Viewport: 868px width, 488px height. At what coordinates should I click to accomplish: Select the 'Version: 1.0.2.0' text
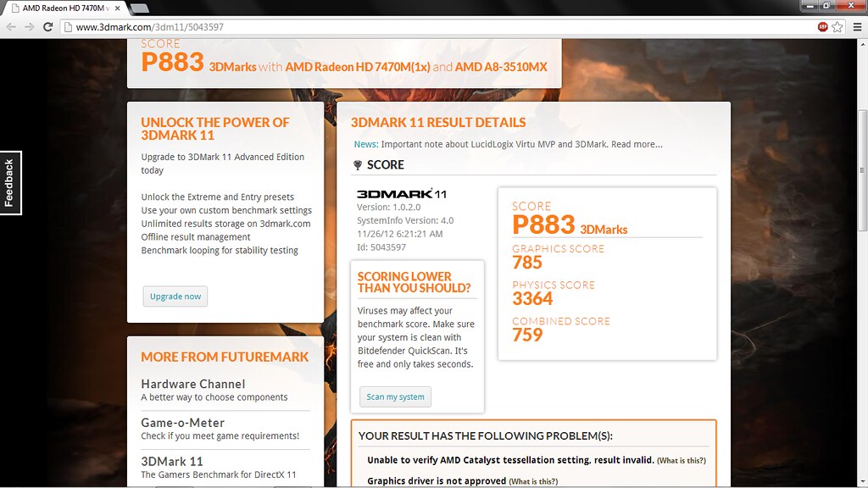pyautogui.click(x=388, y=207)
